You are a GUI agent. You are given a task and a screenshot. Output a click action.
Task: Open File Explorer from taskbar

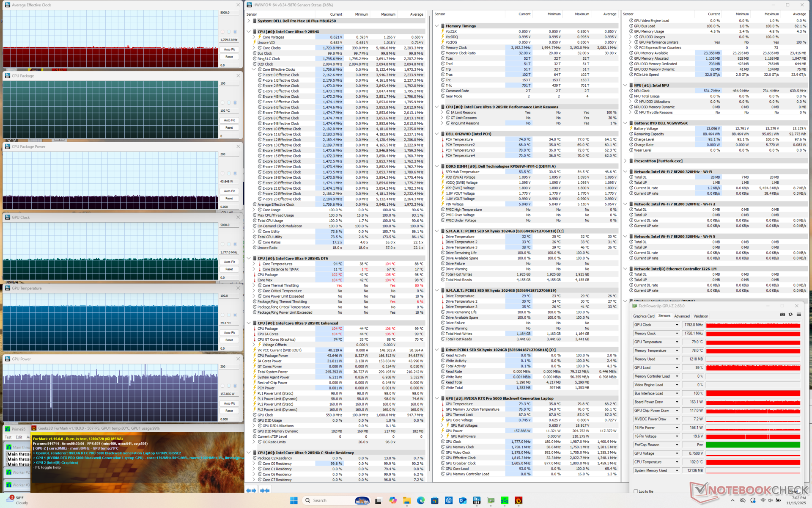407,500
